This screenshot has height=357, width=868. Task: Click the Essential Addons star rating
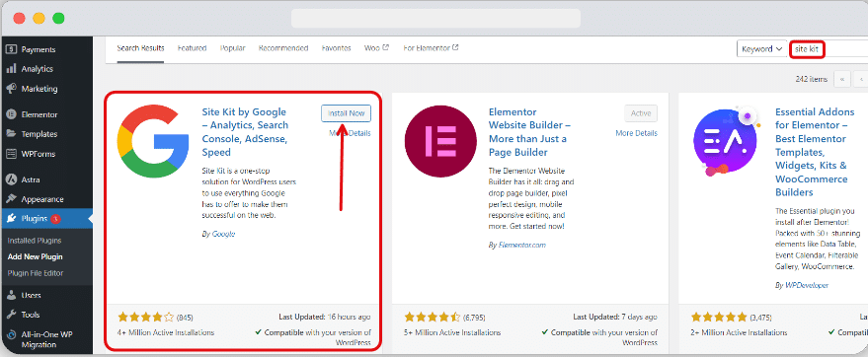click(x=720, y=318)
